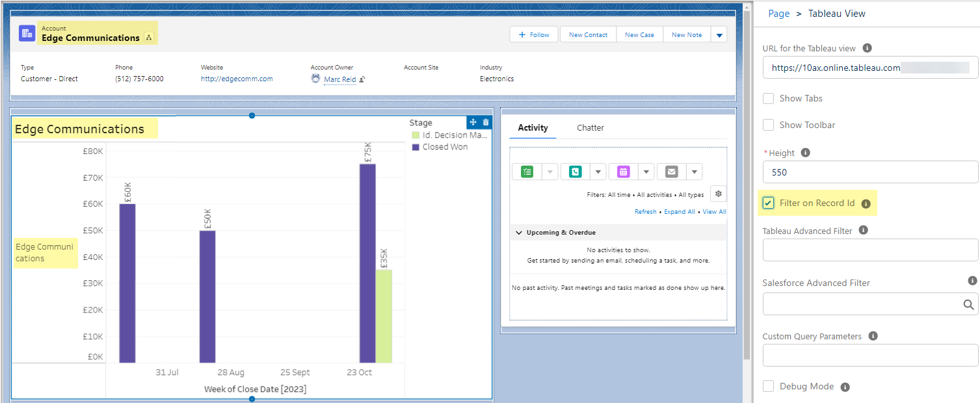Open the http://edgecomm.com website link
The height and width of the screenshot is (403, 980).
pyautogui.click(x=237, y=79)
